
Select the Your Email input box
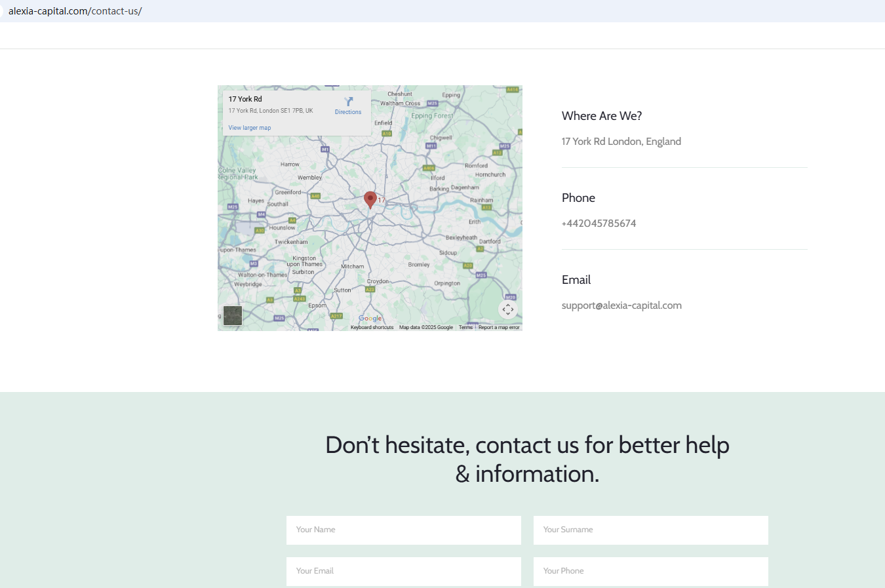tap(404, 571)
